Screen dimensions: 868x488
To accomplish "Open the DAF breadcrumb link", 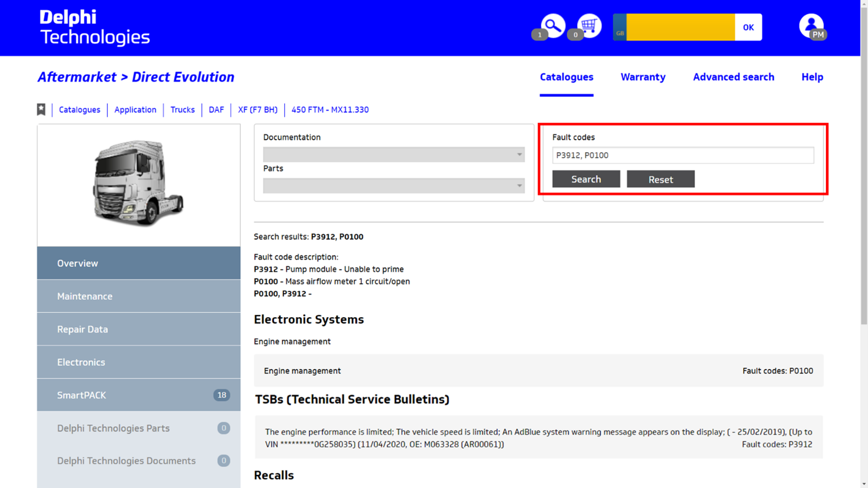I will coord(216,110).
